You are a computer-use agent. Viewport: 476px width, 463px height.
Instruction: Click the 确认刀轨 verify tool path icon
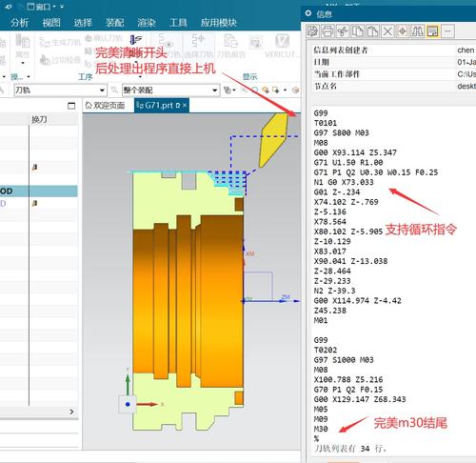88,38
